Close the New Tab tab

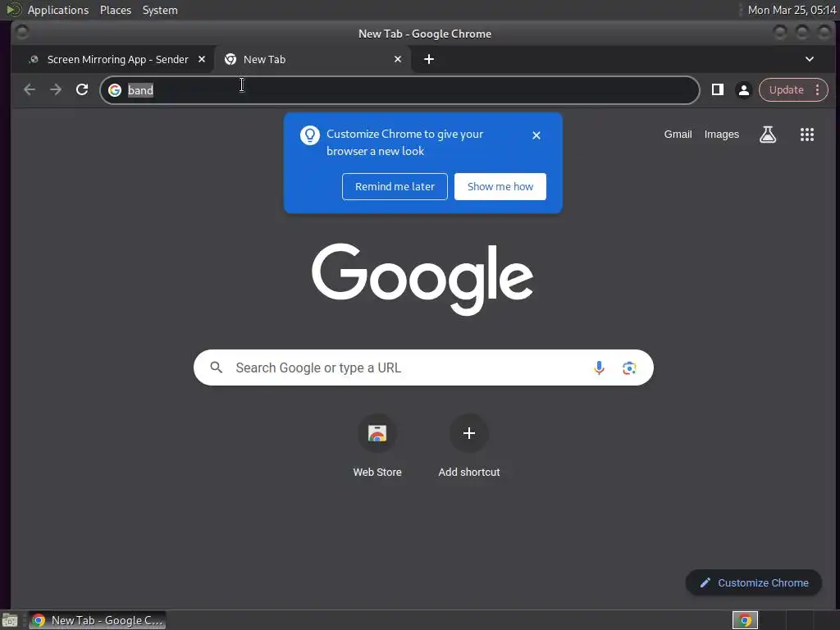[x=398, y=59]
